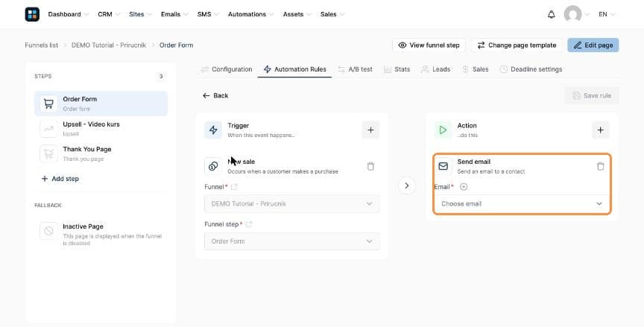644x327 pixels.
Task: Select the Thank You Page step
Action: 101,154
